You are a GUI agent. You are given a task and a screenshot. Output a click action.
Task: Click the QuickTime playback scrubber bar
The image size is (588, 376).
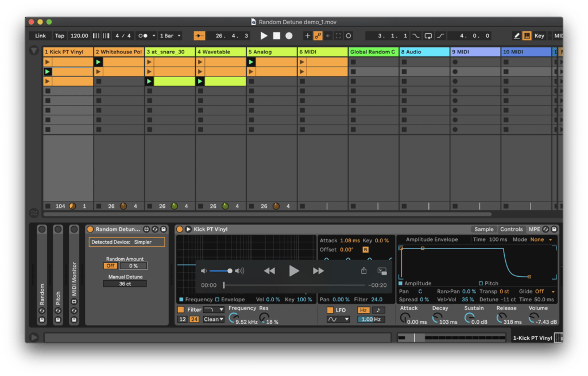pyautogui.click(x=295, y=285)
